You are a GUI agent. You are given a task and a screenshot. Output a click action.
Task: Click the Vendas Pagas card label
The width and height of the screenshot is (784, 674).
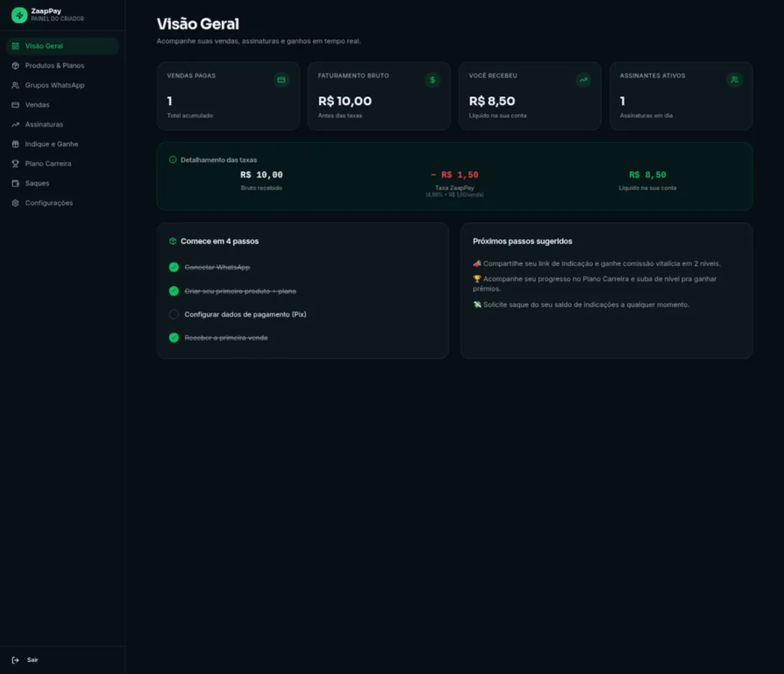(x=191, y=76)
